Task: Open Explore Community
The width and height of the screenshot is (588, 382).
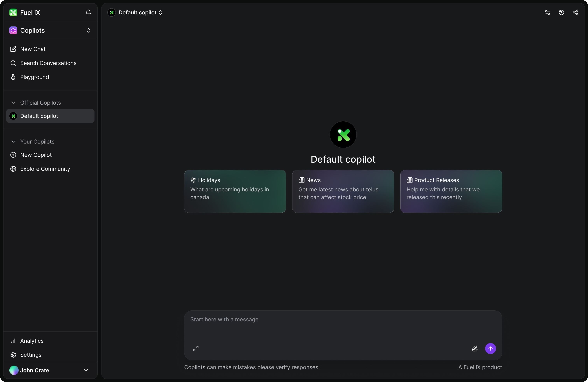Action: click(x=50, y=169)
